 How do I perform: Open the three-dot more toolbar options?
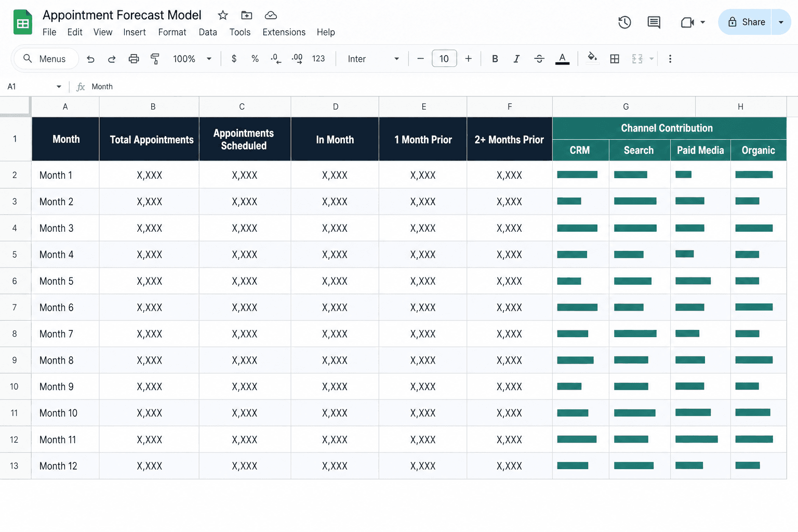tap(670, 59)
